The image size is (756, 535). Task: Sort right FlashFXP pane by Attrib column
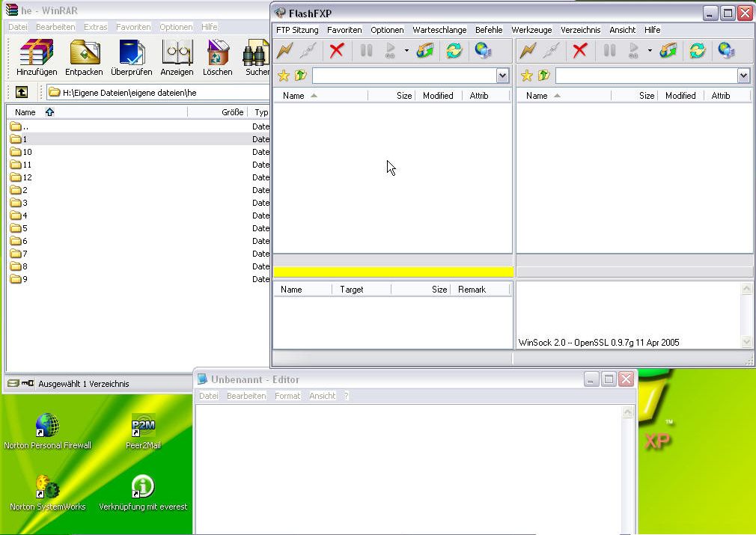pyautogui.click(x=727, y=96)
